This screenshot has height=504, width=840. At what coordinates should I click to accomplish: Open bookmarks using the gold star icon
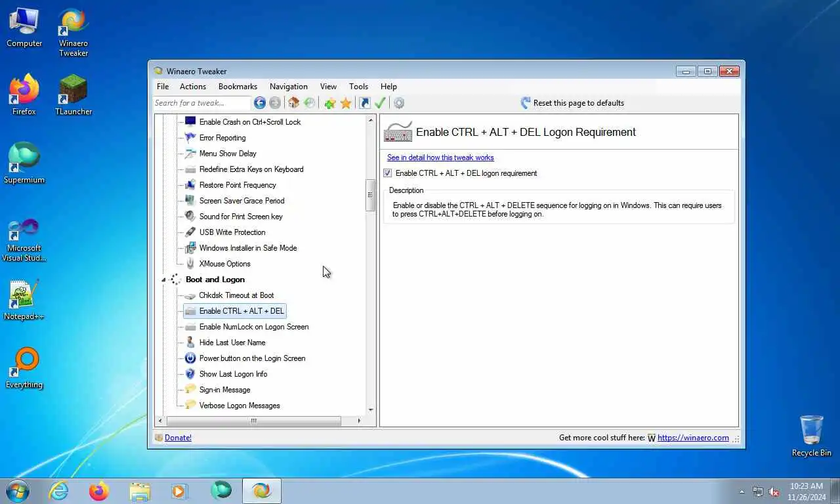346,103
